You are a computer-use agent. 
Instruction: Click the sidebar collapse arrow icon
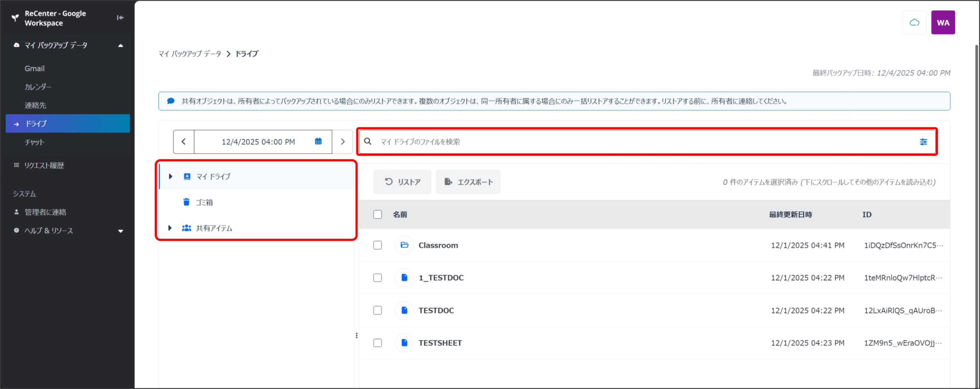click(120, 18)
